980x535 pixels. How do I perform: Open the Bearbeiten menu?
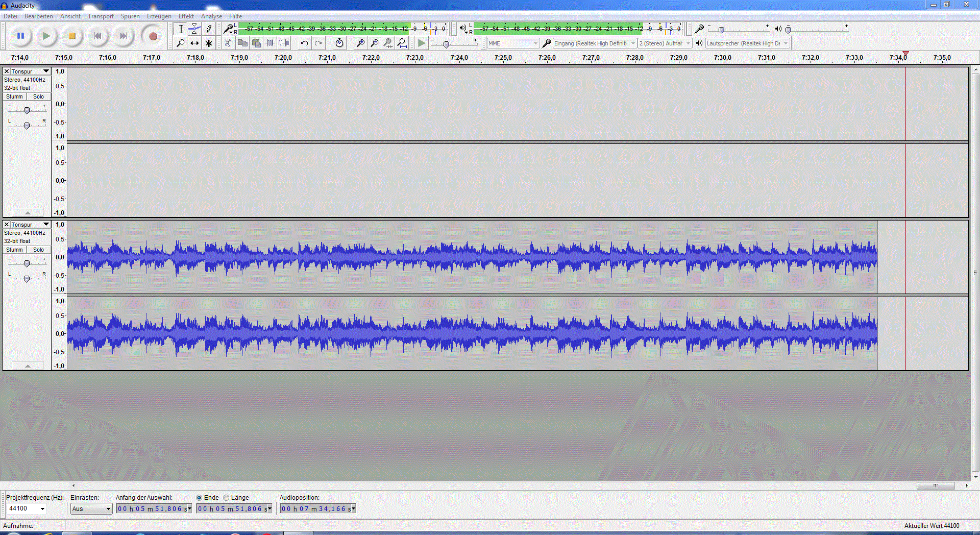coord(39,16)
